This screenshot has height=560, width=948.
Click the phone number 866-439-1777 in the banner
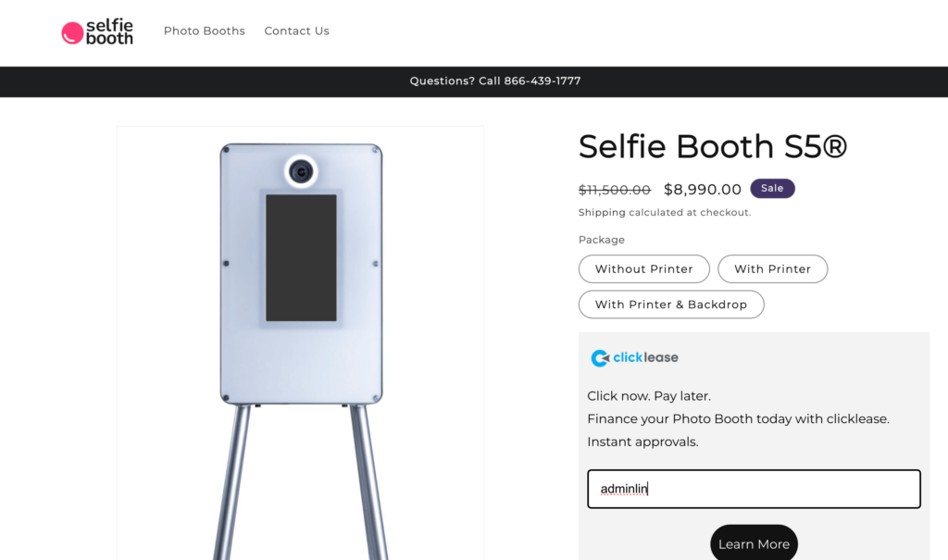[543, 81]
